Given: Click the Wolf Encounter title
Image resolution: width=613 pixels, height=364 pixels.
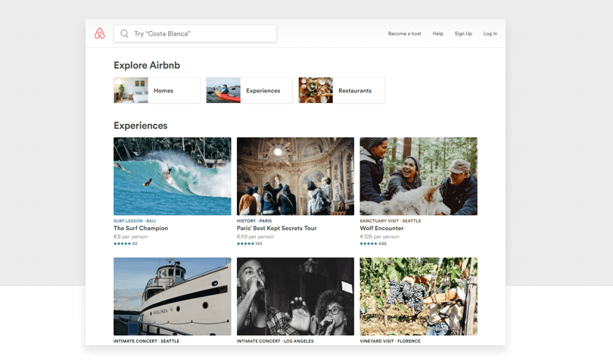Looking at the screenshot, I should point(381,229).
